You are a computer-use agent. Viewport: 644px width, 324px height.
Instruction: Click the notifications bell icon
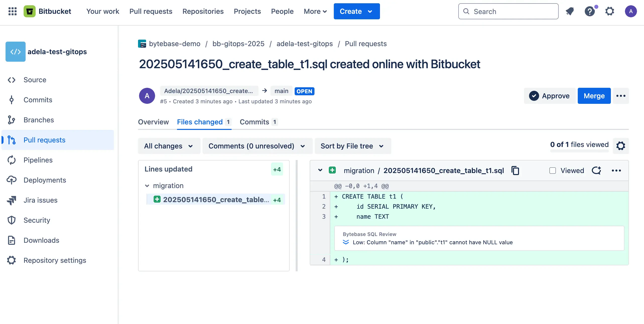tap(570, 11)
